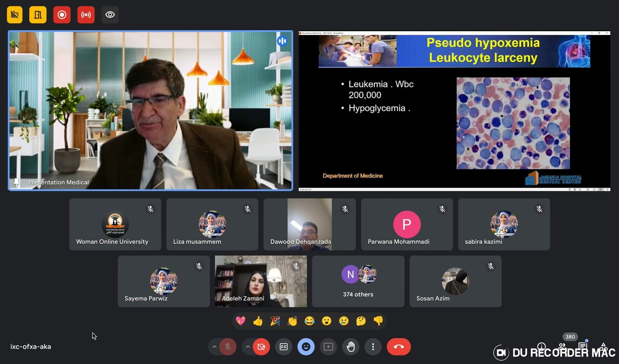This screenshot has width=619, height=364.
Task: Click the red record button in top toolbar
Action: click(x=62, y=15)
